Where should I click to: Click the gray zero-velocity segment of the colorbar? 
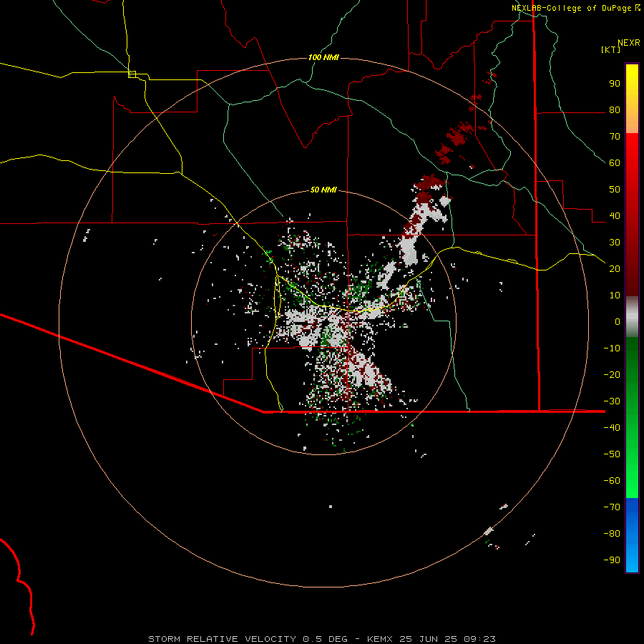pyautogui.click(x=632, y=316)
